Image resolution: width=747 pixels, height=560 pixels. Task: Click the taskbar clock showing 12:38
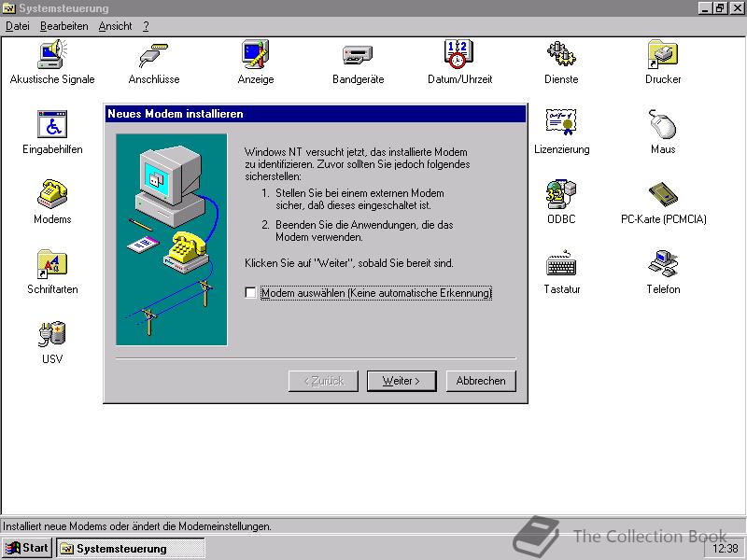point(726,549)
